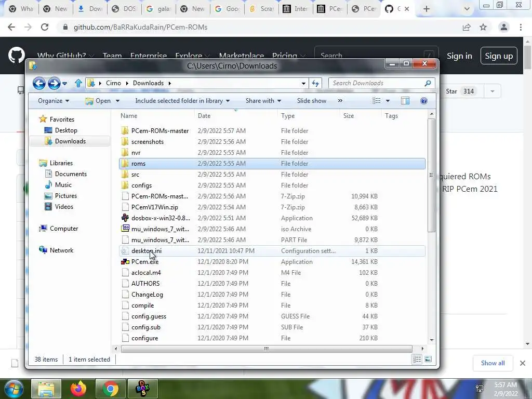The height and width of the screenshot is (399, 532).
Task: Click GitHub Sign in link
Action: 459,56
